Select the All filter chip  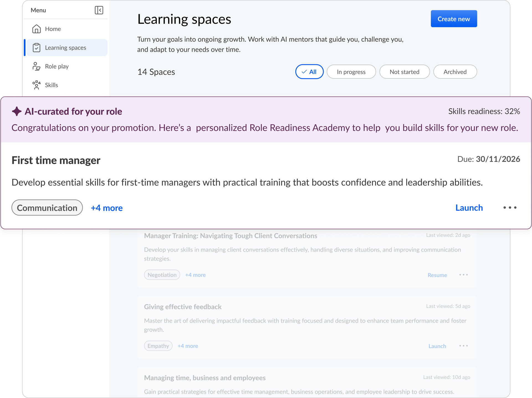[x=309, y=72]
